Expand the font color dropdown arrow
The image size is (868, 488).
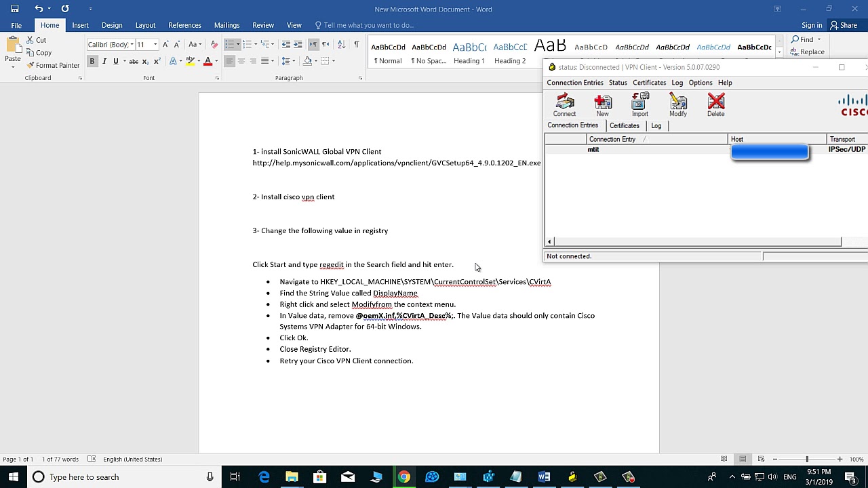coord(216,61)
